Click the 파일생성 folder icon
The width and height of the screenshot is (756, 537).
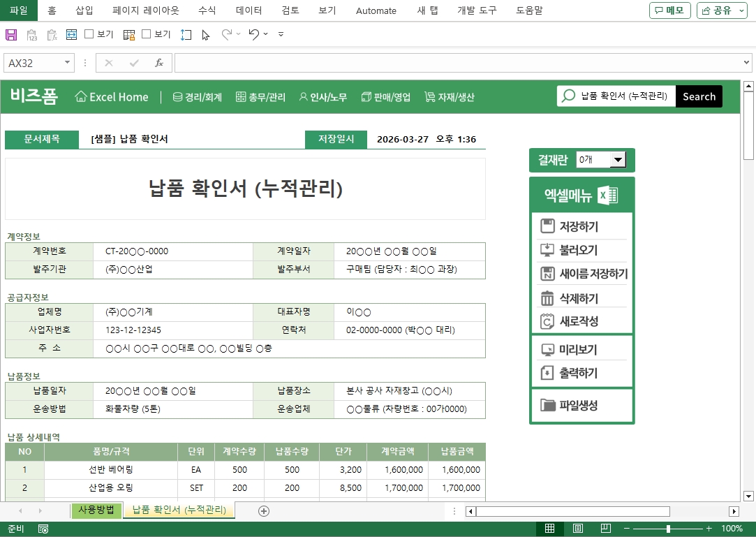tap(547, 405)
